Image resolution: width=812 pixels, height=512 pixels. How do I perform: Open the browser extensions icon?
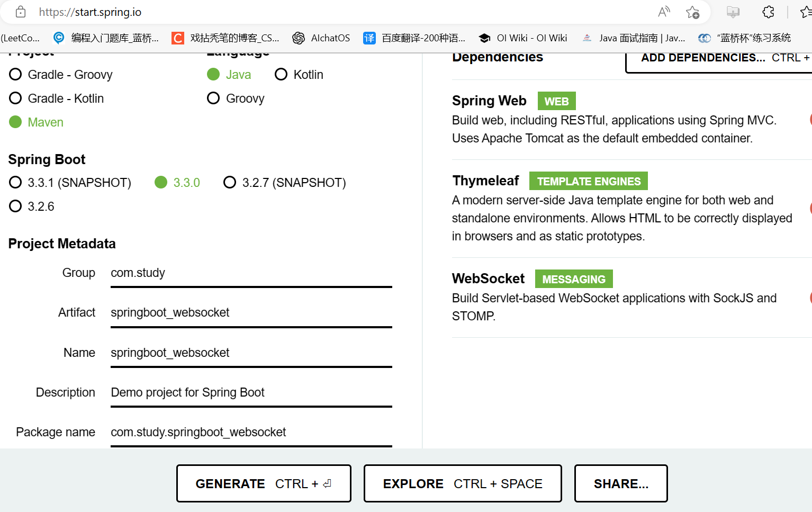point(768,12)
